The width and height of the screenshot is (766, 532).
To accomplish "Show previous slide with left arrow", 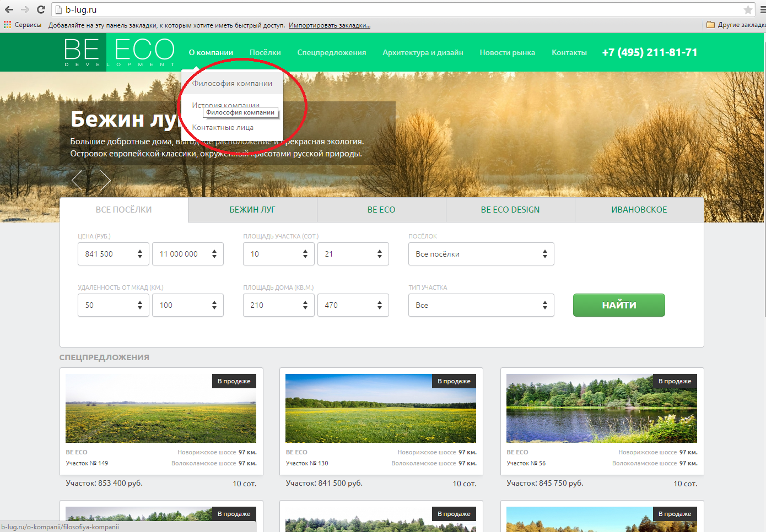I will 77,180.
